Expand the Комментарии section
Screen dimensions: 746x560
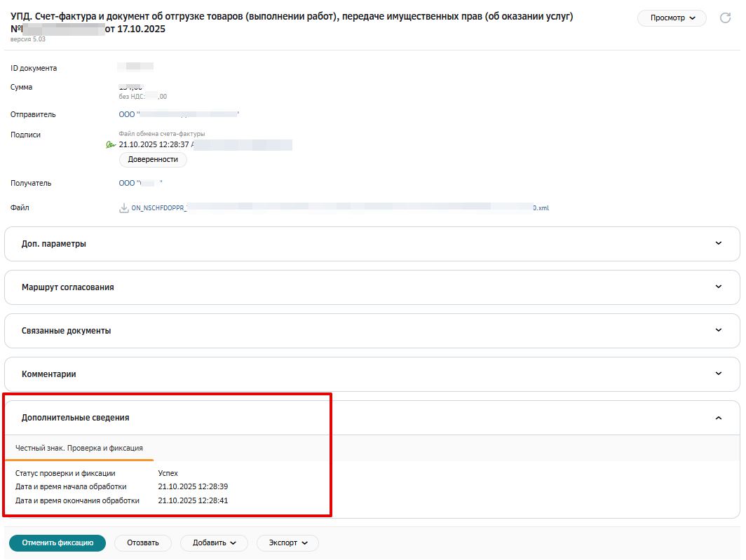[x=372, y=374]
